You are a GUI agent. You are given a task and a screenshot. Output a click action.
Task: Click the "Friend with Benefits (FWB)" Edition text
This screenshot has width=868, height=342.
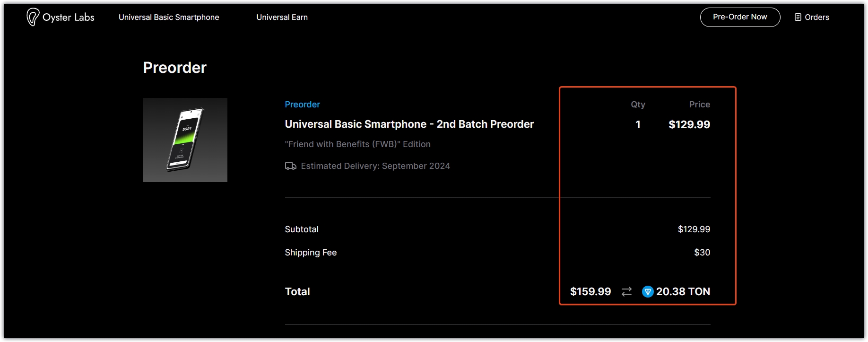[357, 144]
